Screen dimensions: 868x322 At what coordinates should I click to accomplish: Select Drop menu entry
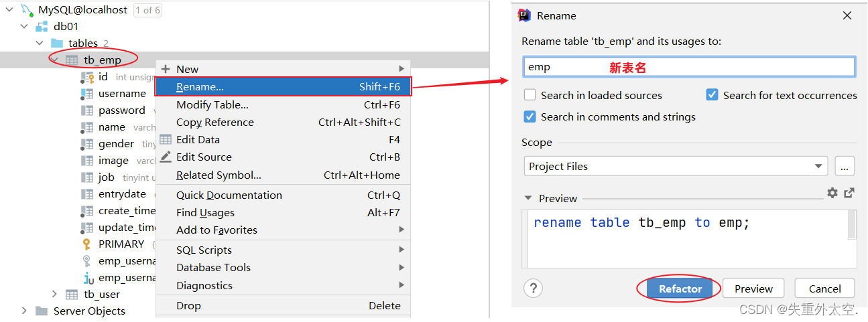pyautogui.click(x=283, y=305)
